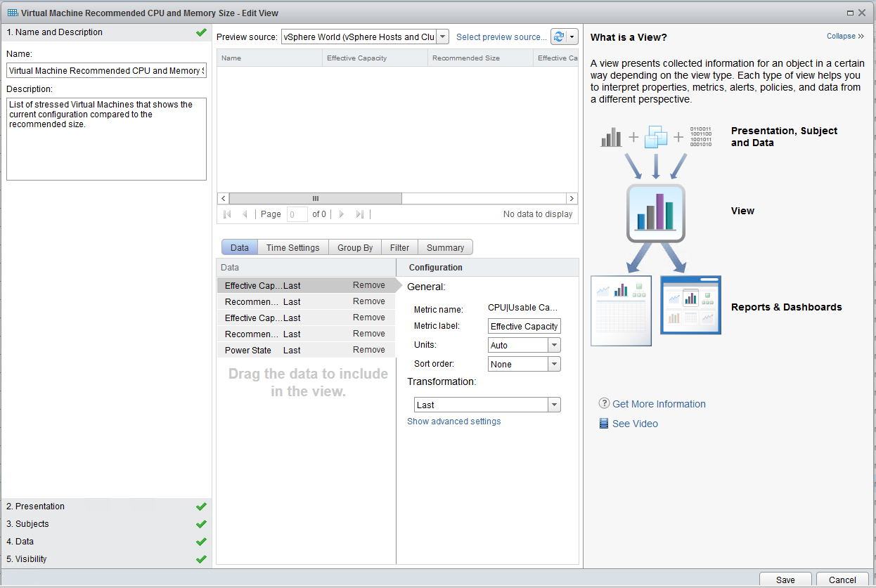Viewport: 876px width, 588px height.
Task: Remove the first Recommended Size data row
Action: pos(369,301)
